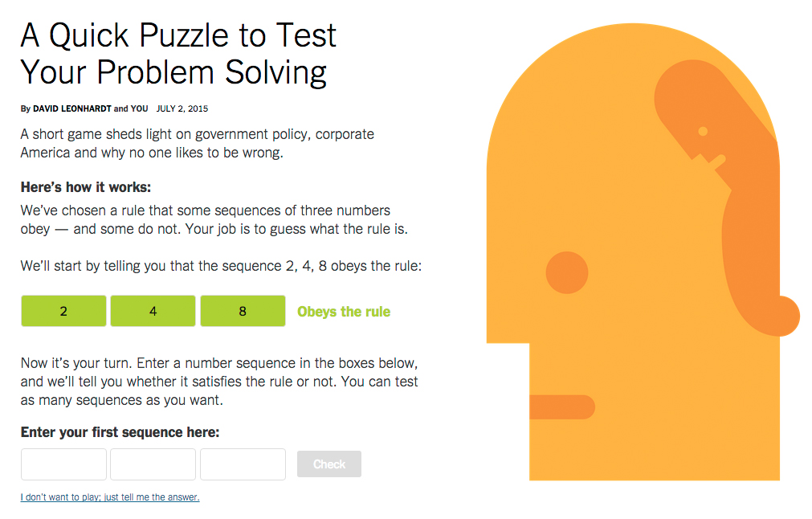This screenshot has height=519, width=812.
Task: Click the round orange eye on the head illustration
Action: (x=567, y=272)
